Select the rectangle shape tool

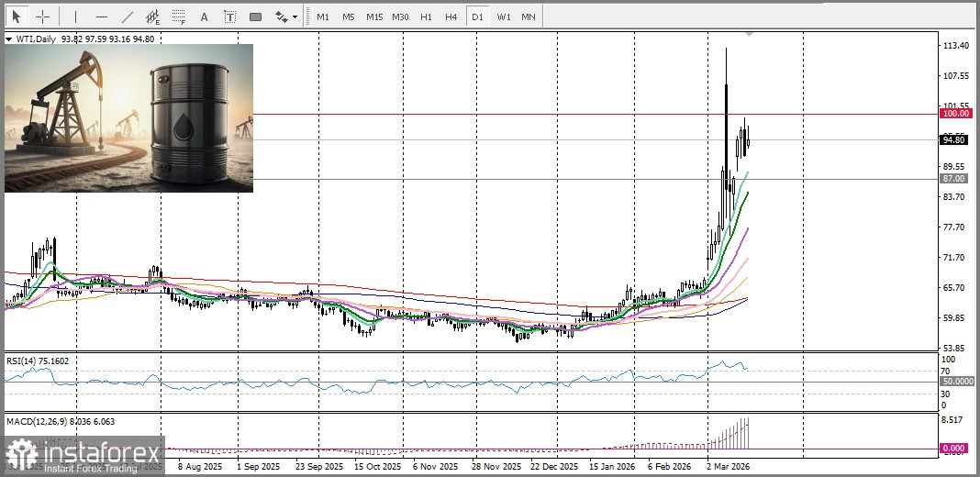click(255, 17)
